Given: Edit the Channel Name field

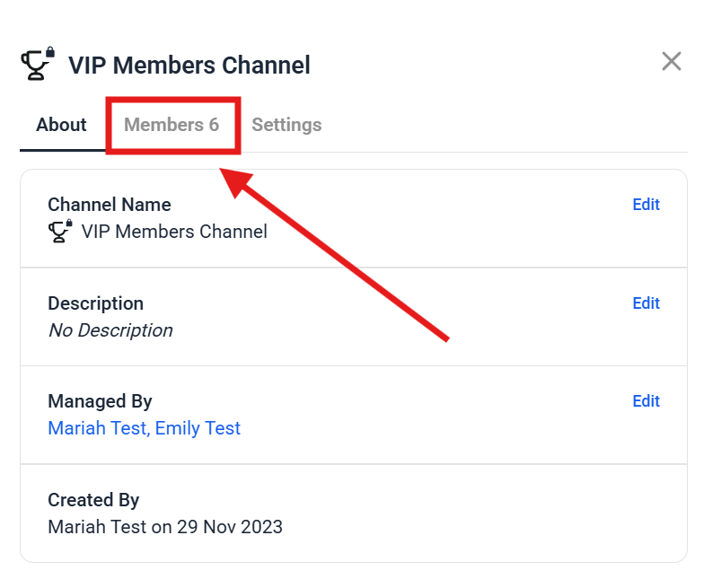Looking at the screenshot, I should point(646,205).
